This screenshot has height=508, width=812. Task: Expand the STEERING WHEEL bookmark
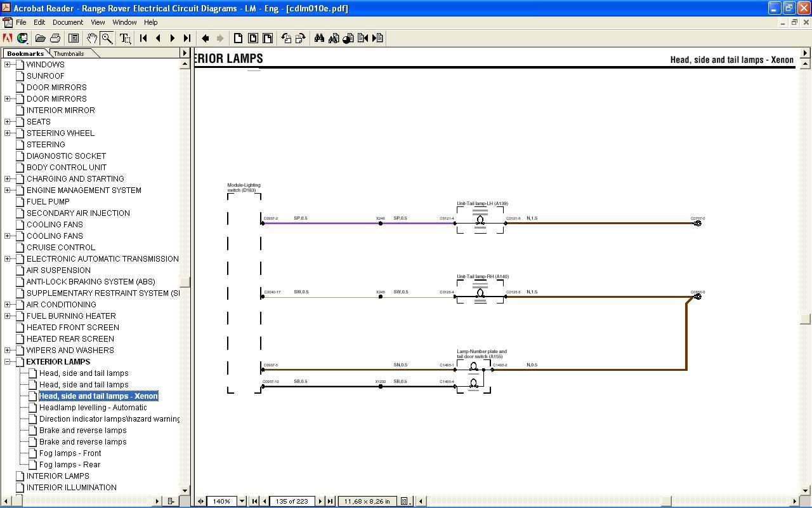click(8, 133)
